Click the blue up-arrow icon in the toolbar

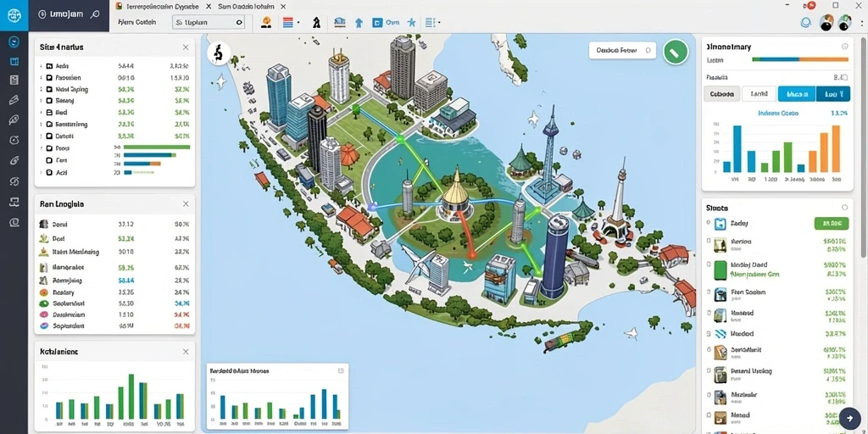coord(359,23)
